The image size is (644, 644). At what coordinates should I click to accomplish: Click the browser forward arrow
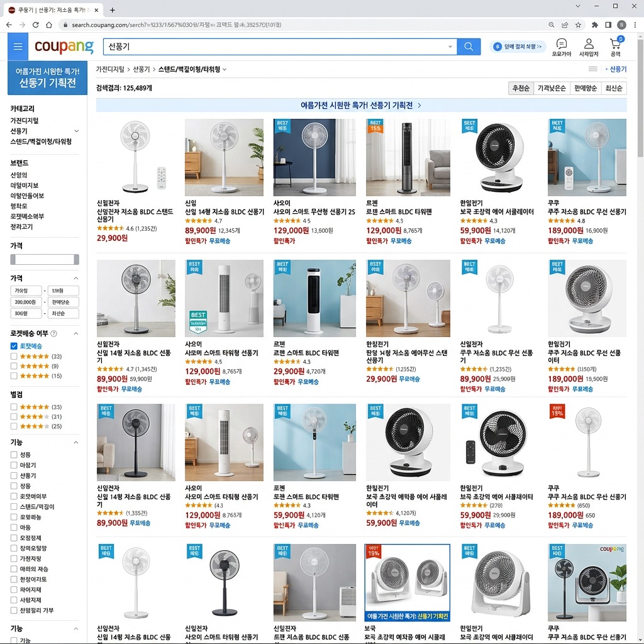(22, 25)
